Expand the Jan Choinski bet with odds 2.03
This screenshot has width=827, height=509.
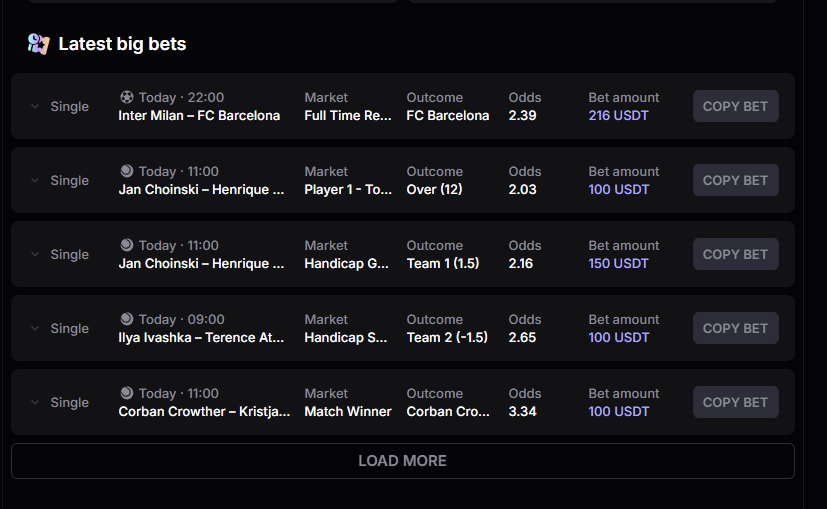click(35, 181)
